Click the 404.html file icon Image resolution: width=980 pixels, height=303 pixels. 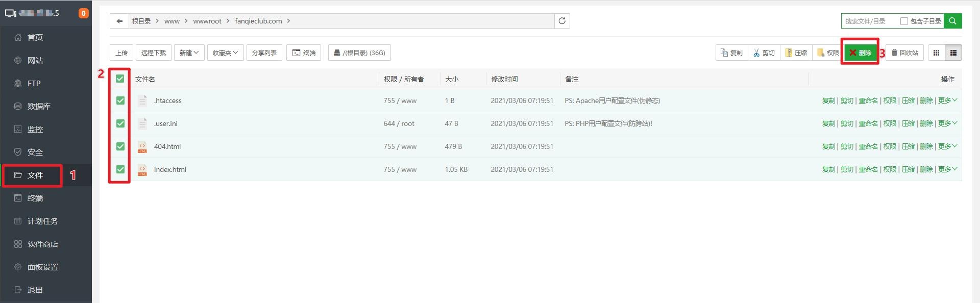(142, 146)
